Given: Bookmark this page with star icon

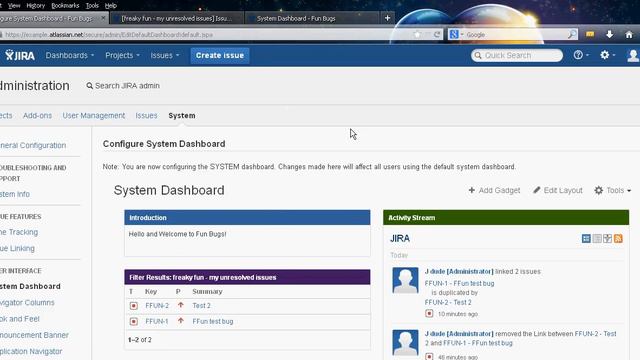Looking at the screenshot, I should [x=417, y=35].
